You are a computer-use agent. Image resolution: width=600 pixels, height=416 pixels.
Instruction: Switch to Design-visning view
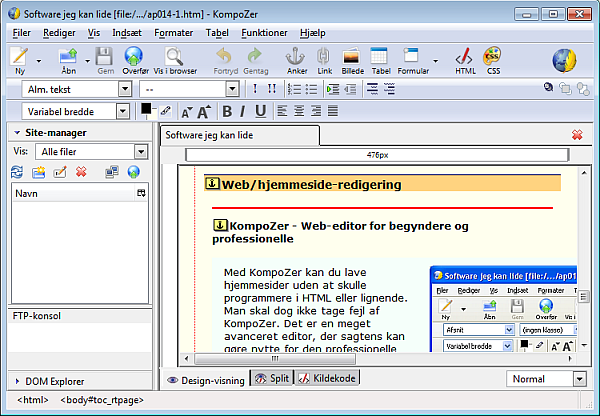coord(206,380)
